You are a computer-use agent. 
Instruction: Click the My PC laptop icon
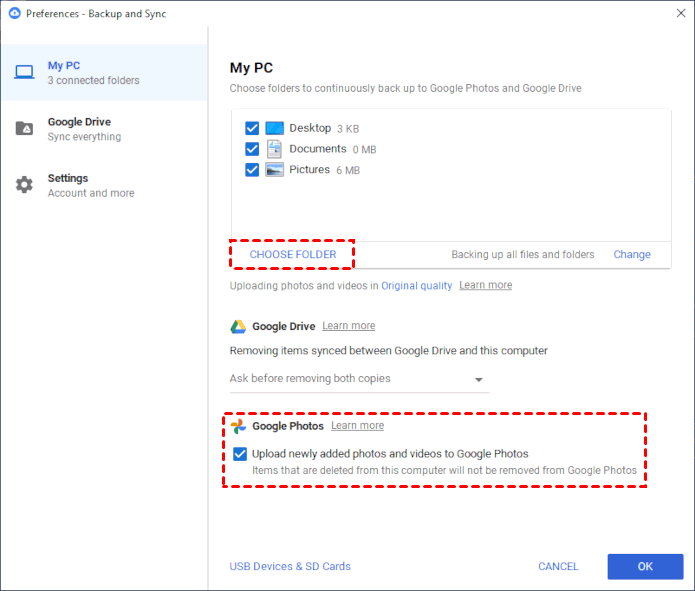point(24,72)
